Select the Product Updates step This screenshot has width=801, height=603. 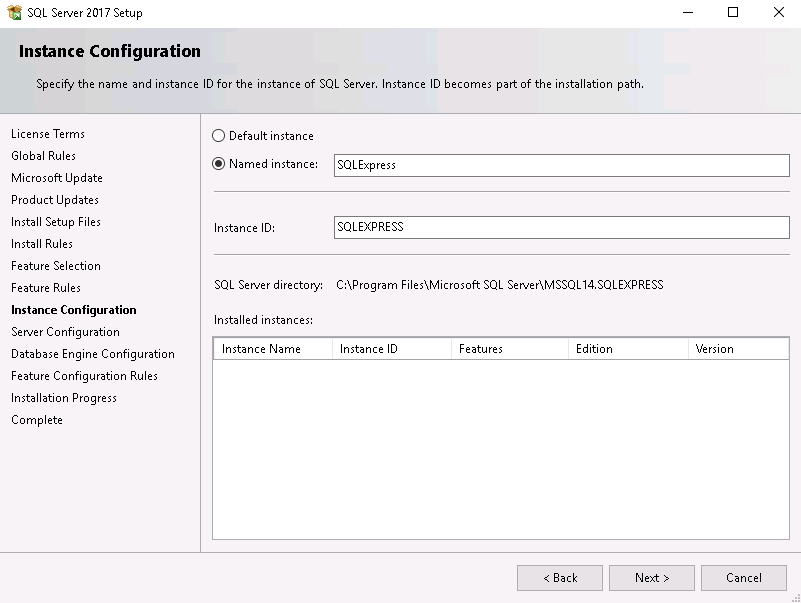[55, 200]
